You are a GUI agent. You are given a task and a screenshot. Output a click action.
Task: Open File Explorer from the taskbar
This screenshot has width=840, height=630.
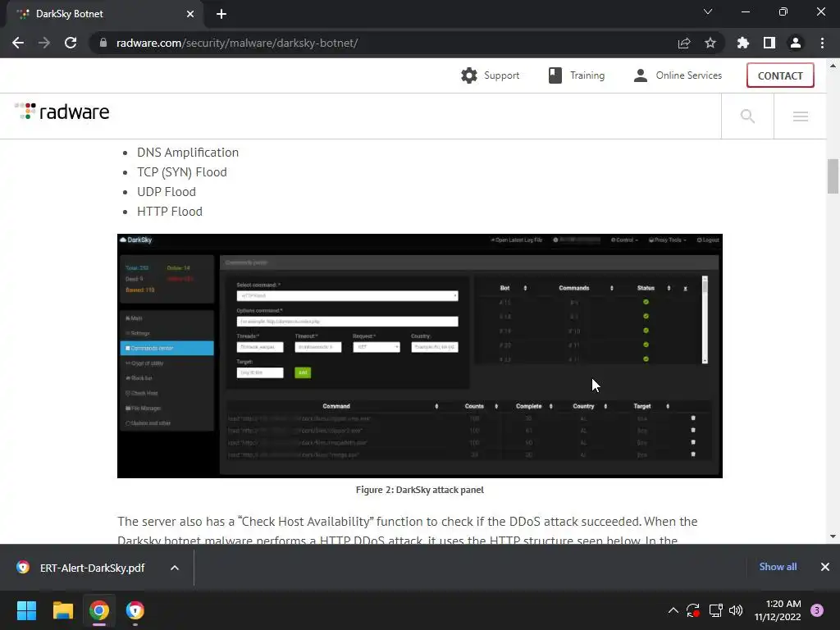[62, 610]
